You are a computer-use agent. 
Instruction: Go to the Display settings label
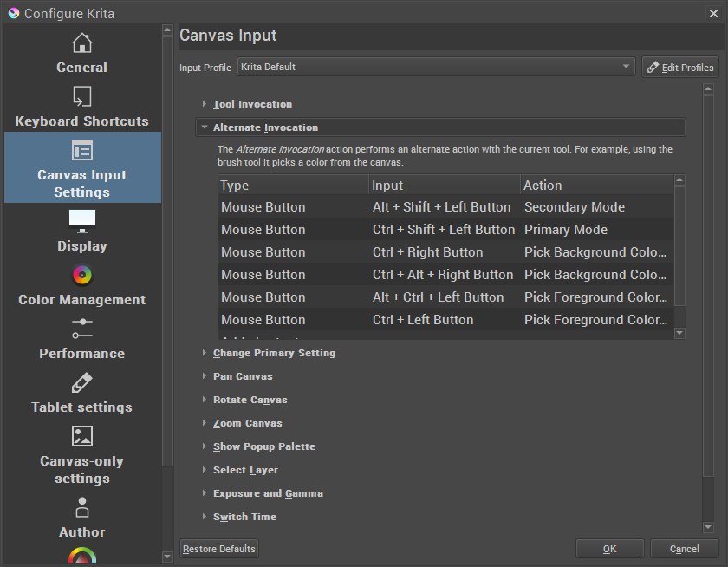point(82,246)
